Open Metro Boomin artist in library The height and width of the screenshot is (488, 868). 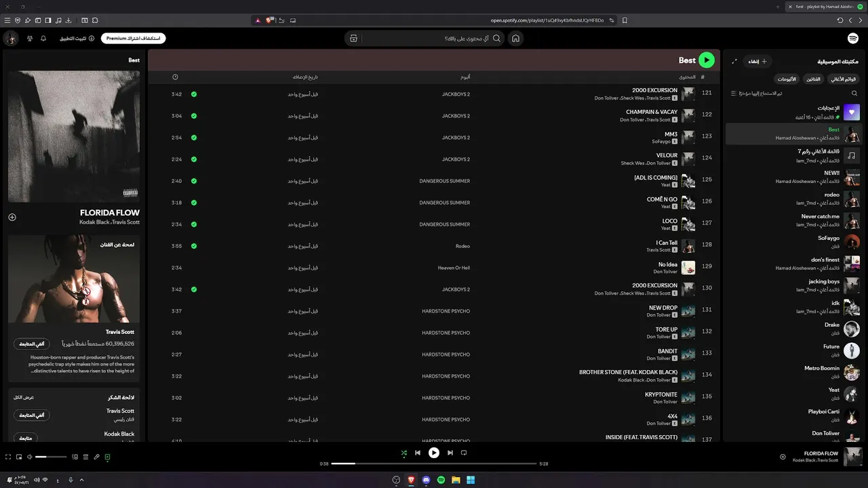click(793, 373)
